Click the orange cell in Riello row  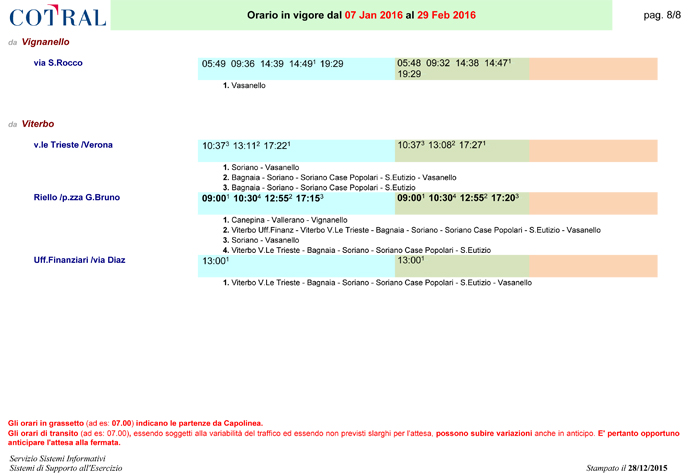coord(593,204)
